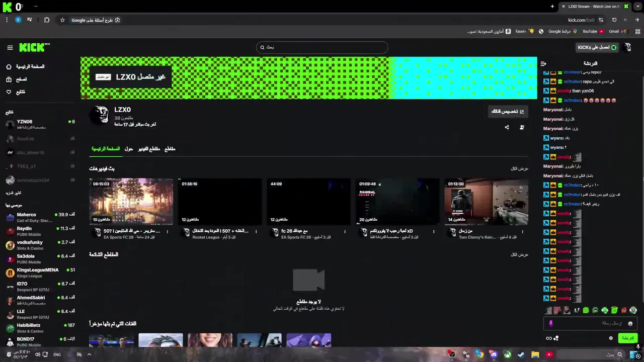644x362 pixels.
Task: Click the user follow icon beside share
Action: [x=522, y=127]
